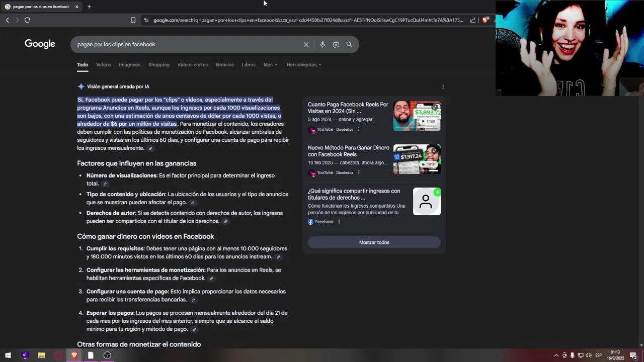
Task: Open the source link icon after 'método de pago'
Action: [194, 329]
